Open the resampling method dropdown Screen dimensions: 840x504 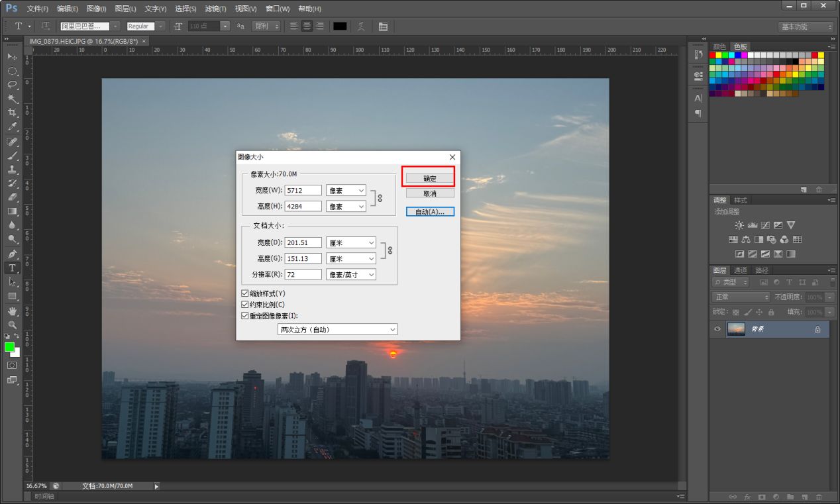click(337, 329)
